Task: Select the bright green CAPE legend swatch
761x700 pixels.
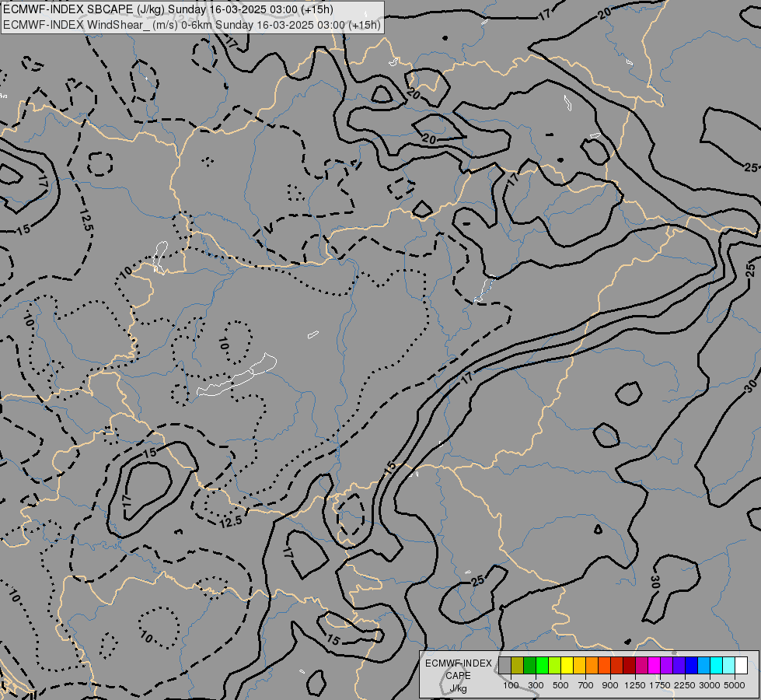Action: (x=542, y=665)
